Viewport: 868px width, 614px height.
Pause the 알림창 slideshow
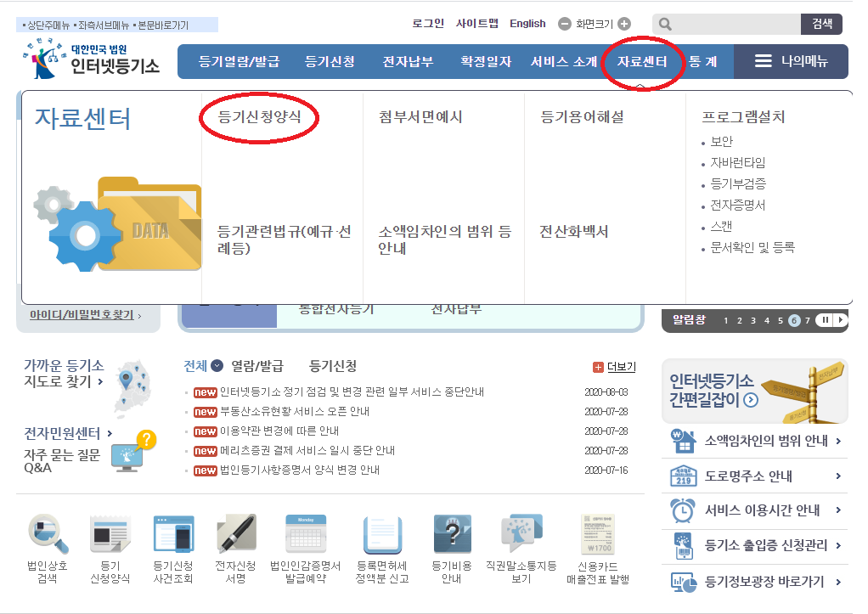click(x=825, y=320)
